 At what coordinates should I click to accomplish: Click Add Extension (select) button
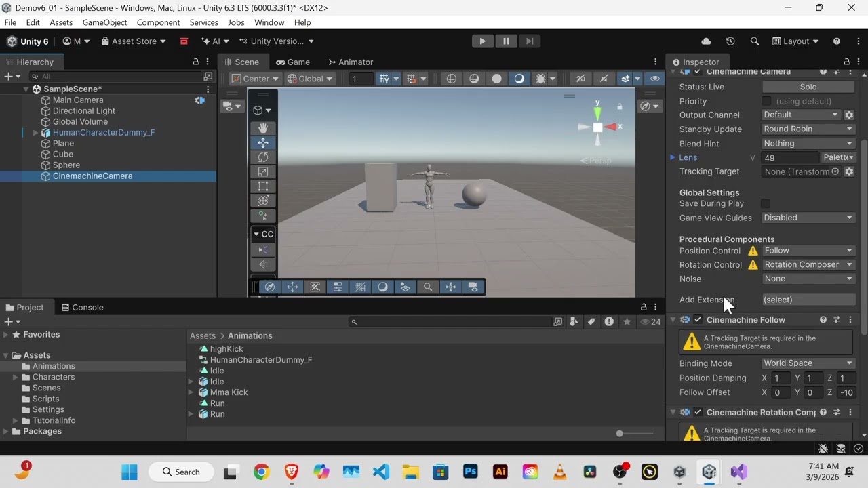pos(808,300)
